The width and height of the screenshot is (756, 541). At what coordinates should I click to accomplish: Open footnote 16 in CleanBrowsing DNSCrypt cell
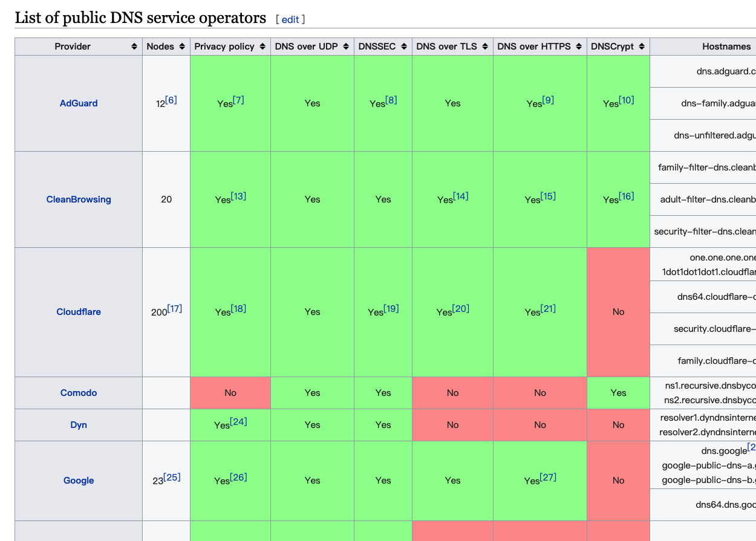click(627, 196)
